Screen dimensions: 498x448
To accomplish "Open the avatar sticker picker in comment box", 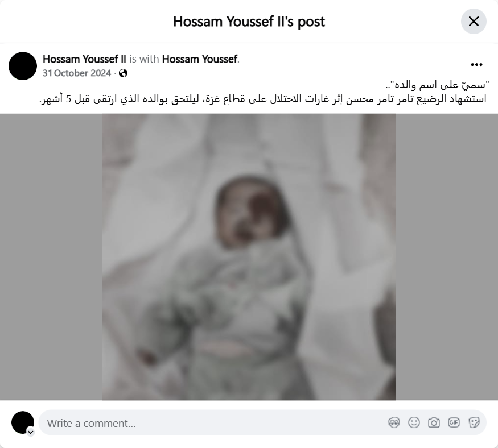I will 394,422.
